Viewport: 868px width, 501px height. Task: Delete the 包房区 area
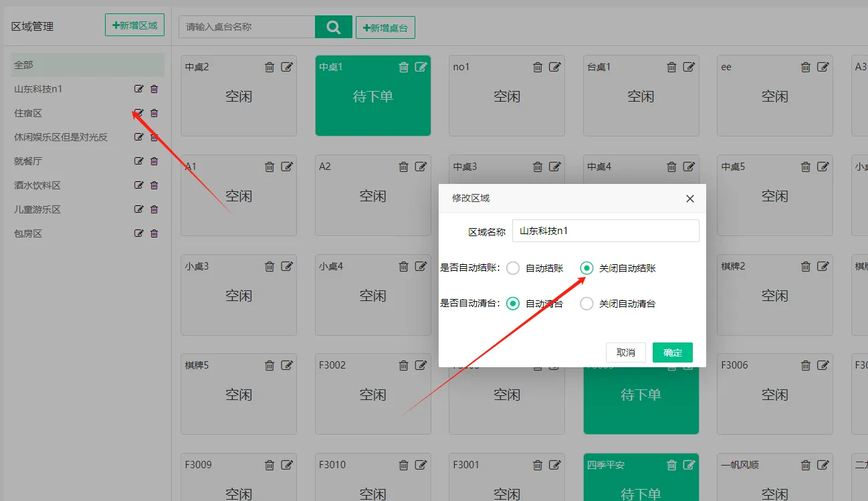154,233
